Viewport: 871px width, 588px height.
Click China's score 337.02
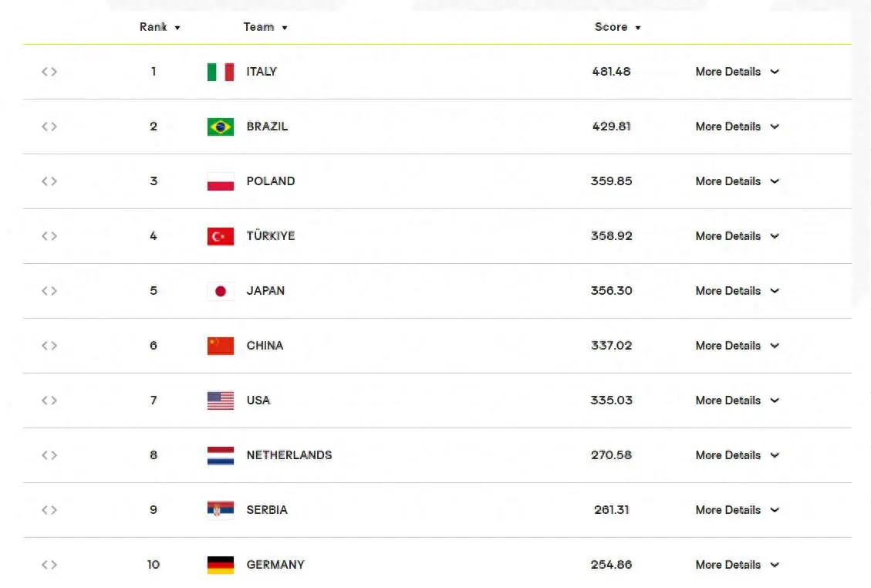tap(612, 346)
